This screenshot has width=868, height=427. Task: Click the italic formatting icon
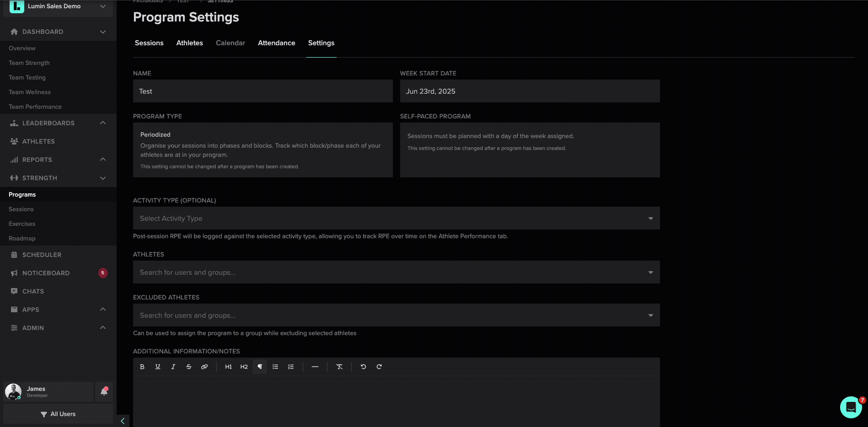tap(173, 367)
